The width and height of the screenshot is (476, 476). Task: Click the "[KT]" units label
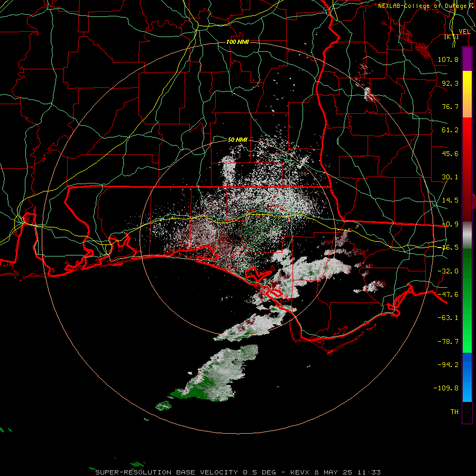pyautogui.click(x=452, y=36)
